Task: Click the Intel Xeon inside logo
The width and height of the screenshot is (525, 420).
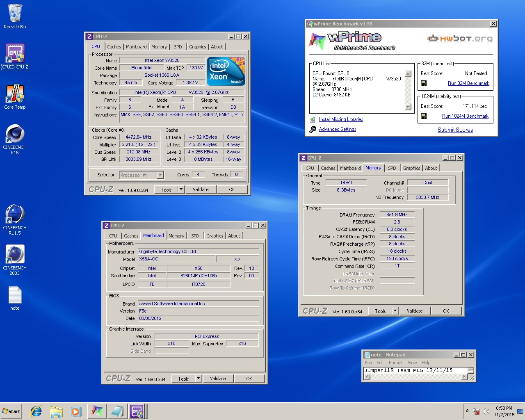Action: (x=226, y=71)
